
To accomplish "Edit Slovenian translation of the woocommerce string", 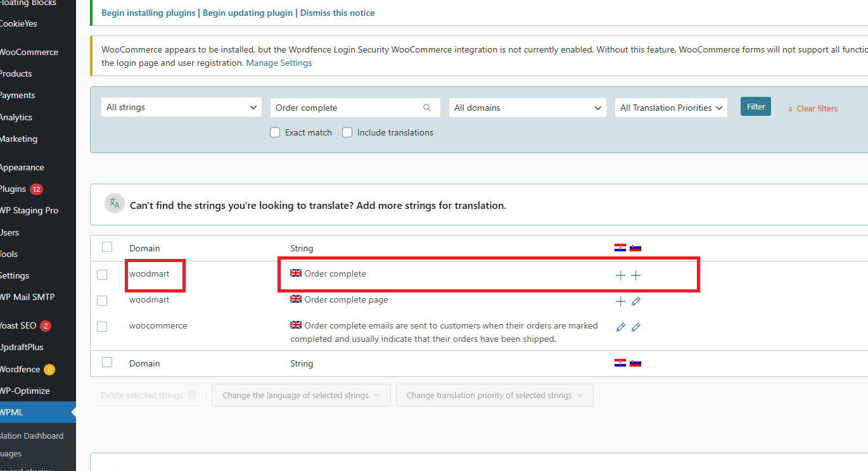I will coord(636,327).
